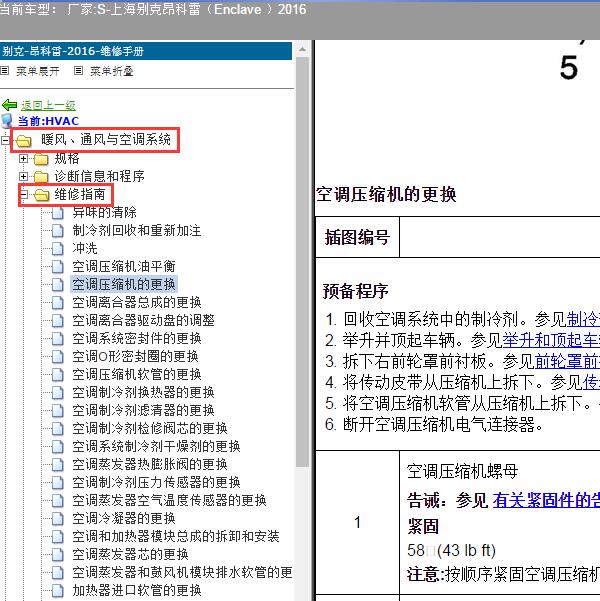Open the 空调离合器总成的更换 document
600x601 pixels.
click(137, 302)
